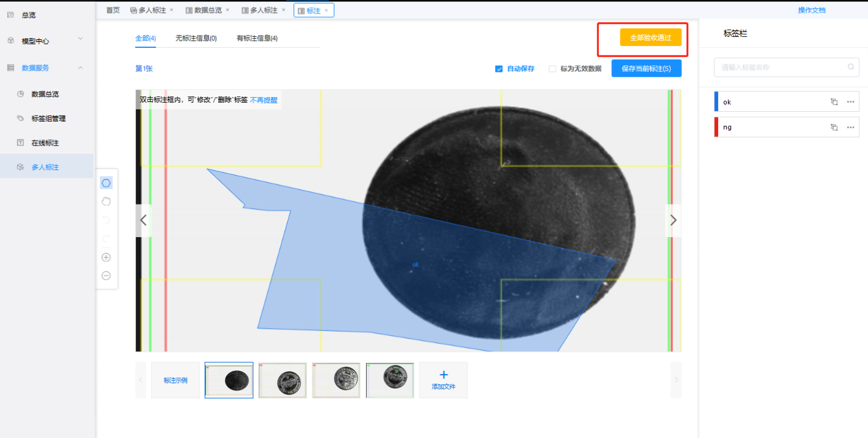Click the 数据服务 sidebar icon

click(10, 68)
